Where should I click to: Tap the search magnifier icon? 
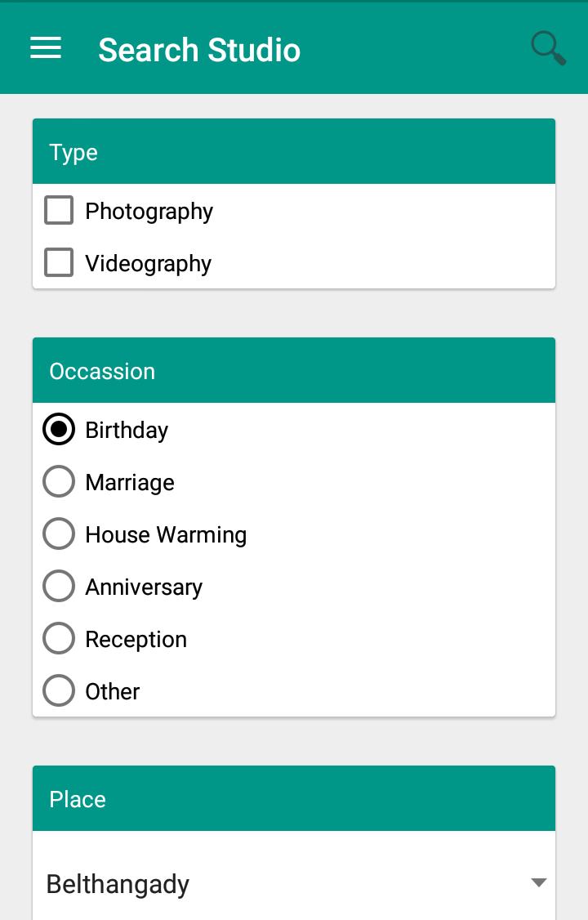(548, 49)
